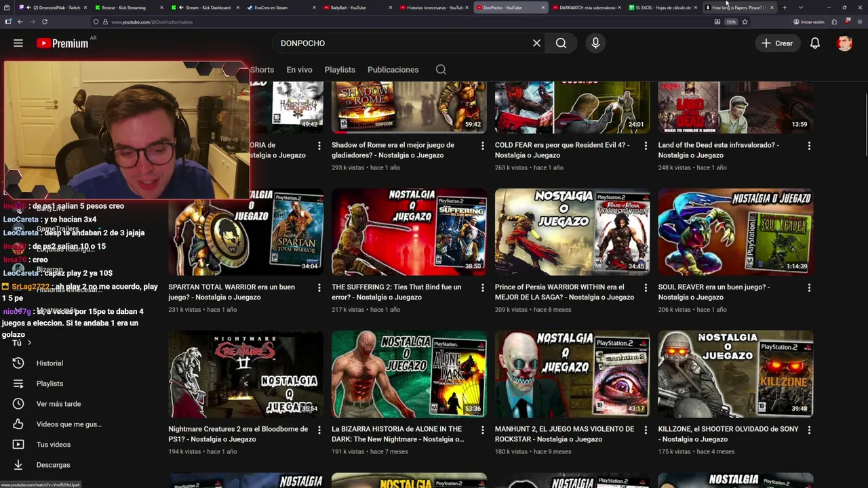868x488 pixels.
Task: Open the browser extensions icon
Action: (834, 22)
